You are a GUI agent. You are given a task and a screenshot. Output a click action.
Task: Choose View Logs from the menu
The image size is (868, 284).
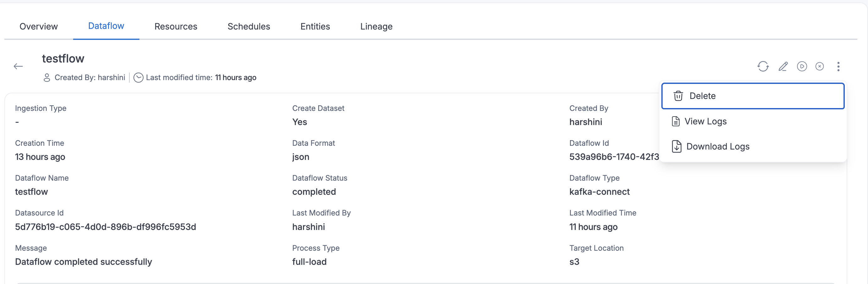click(706, 121)
